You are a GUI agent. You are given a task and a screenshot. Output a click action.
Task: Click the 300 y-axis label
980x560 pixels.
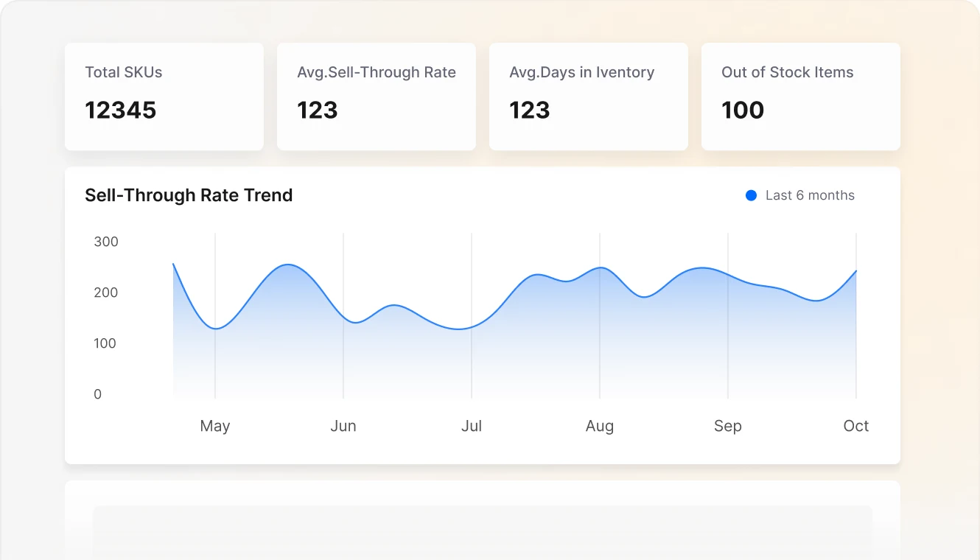coord(106,242)
